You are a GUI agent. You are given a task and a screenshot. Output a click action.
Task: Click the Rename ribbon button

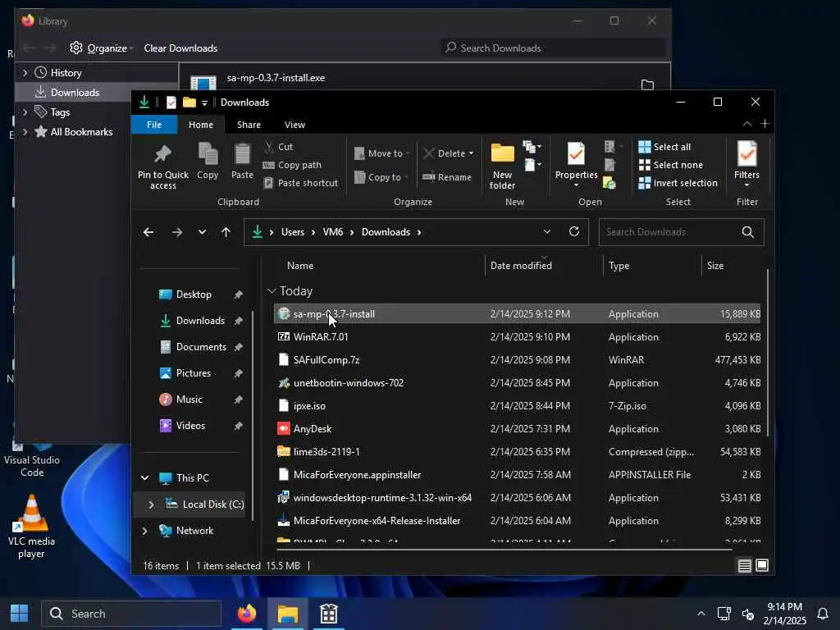[447, 177]
